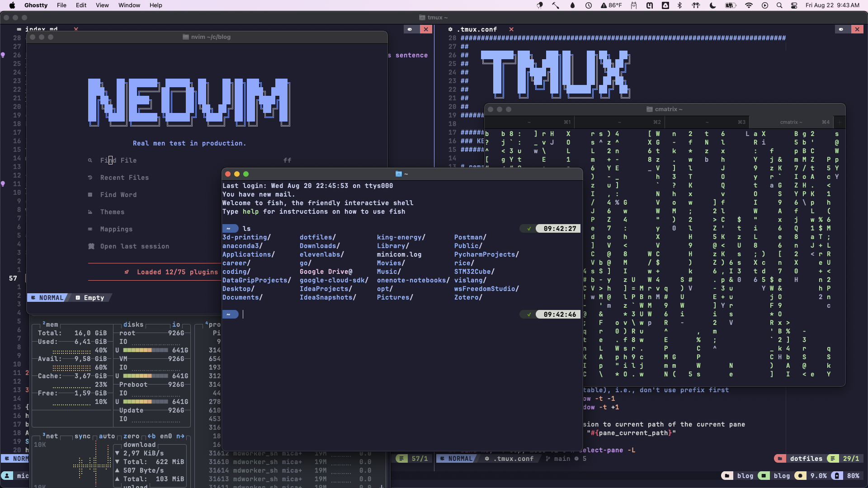Open the Wi-Fi status menu
Image resolution: width=868 pixels, height=488 pixels.
tap(749, 5)
